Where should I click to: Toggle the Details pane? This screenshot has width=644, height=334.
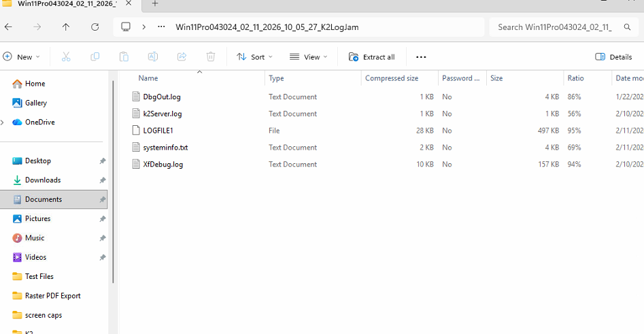[x=613, y=57]
